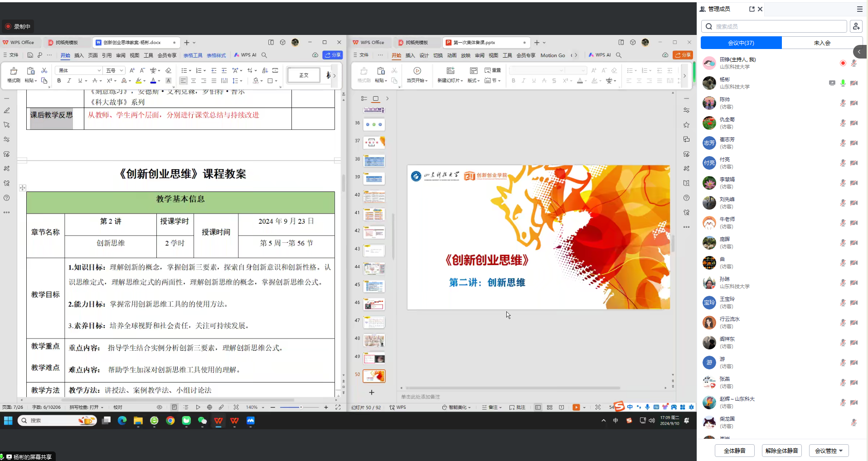This screenshot has height=461, width=868.
Task: Click the New Slide icon in presentation ribbon
Action: [450, 71]
